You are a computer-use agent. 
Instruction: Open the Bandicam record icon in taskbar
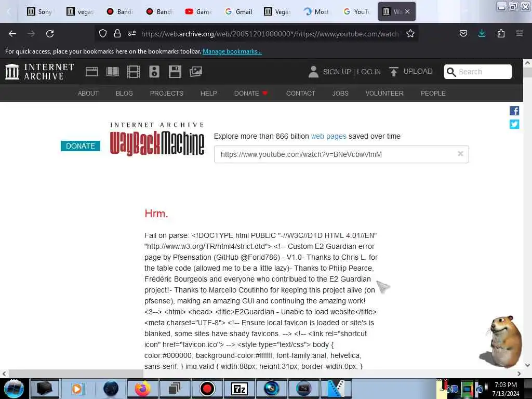207,389
